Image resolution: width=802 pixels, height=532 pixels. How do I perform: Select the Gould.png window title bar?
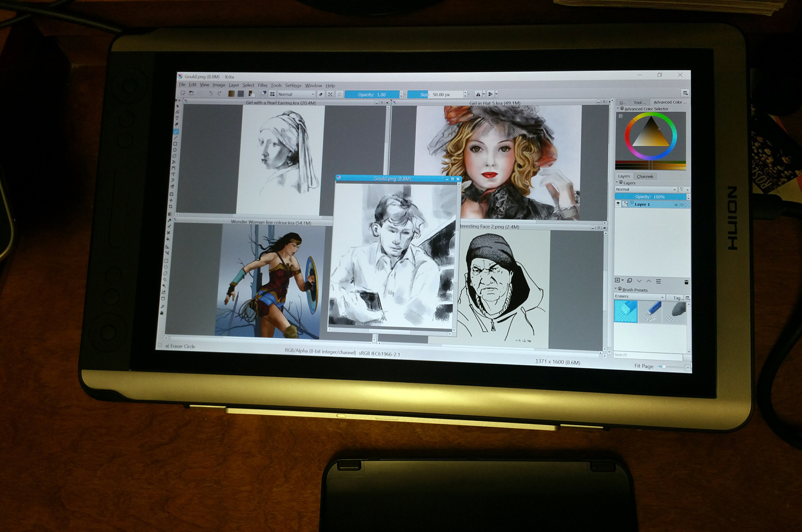pos(392,179)
